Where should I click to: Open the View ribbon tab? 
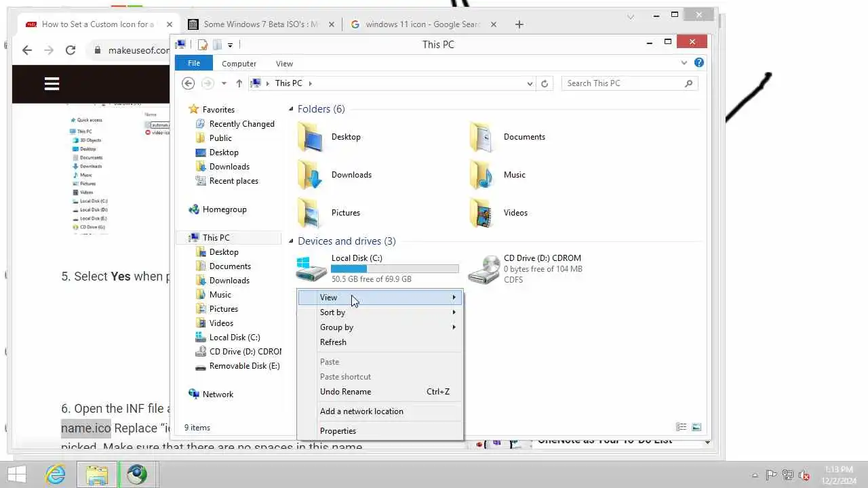pos(284,64)
